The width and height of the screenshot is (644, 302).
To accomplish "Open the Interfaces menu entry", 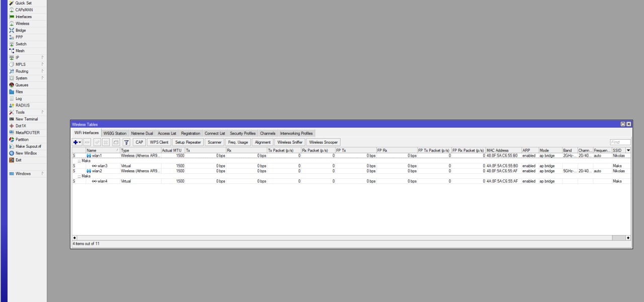I will coord(23,17).
